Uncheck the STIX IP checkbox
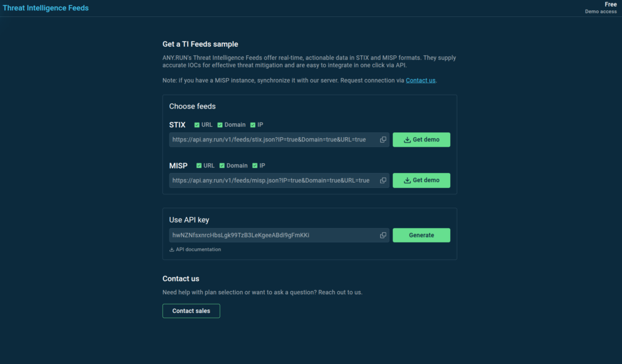This screenshot has width=622, height=364. [253, 125]
